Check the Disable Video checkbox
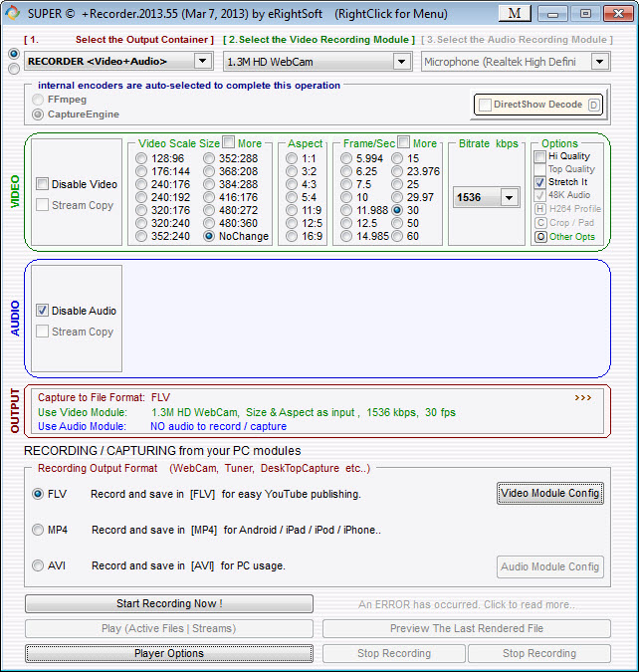This screenshot has height=672, width=639. 42,184
